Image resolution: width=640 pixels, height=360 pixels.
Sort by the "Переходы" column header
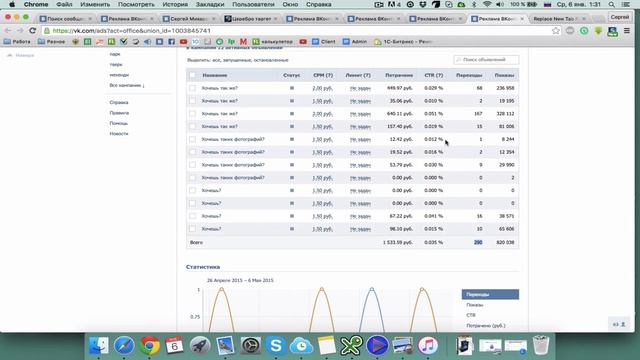tap(469, 75)
